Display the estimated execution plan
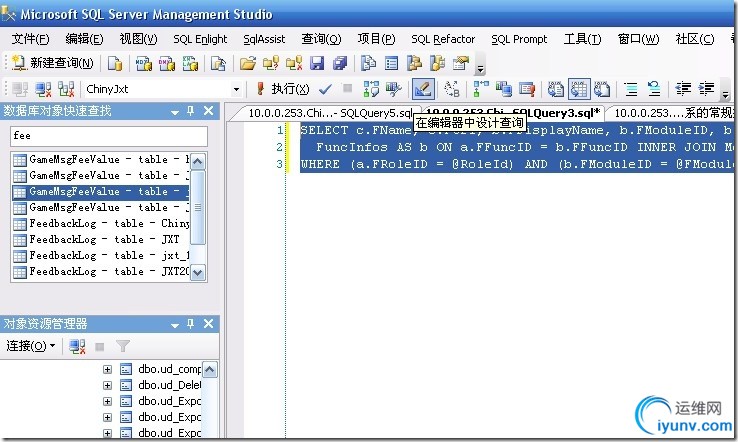 pyautogui.click(x=371, y=89)
